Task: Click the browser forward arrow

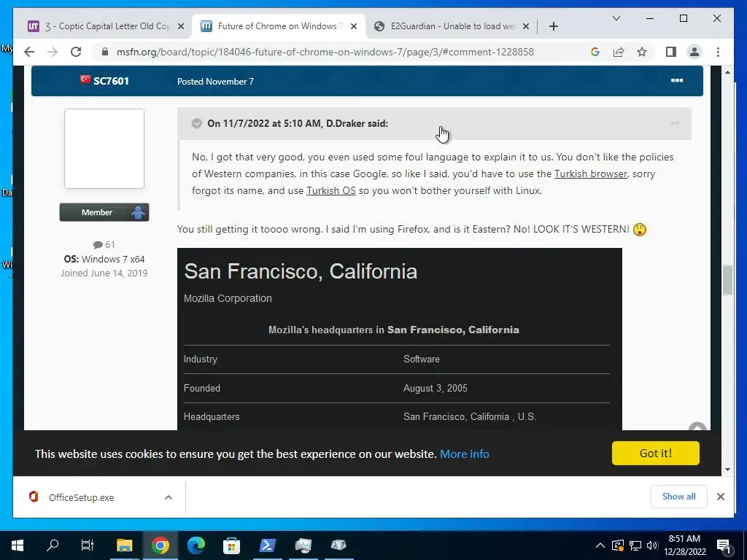Action: tap(53, 52)
